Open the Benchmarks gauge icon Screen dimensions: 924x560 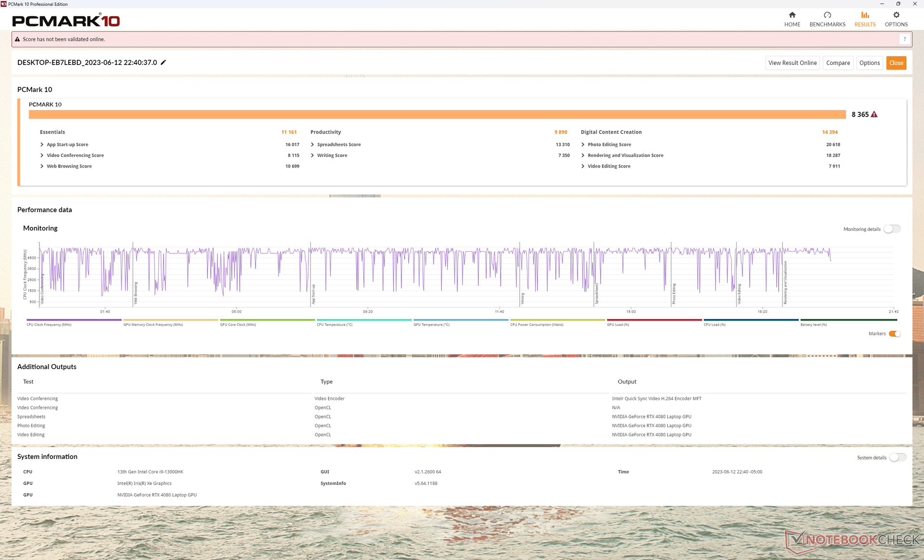[827, 15]
